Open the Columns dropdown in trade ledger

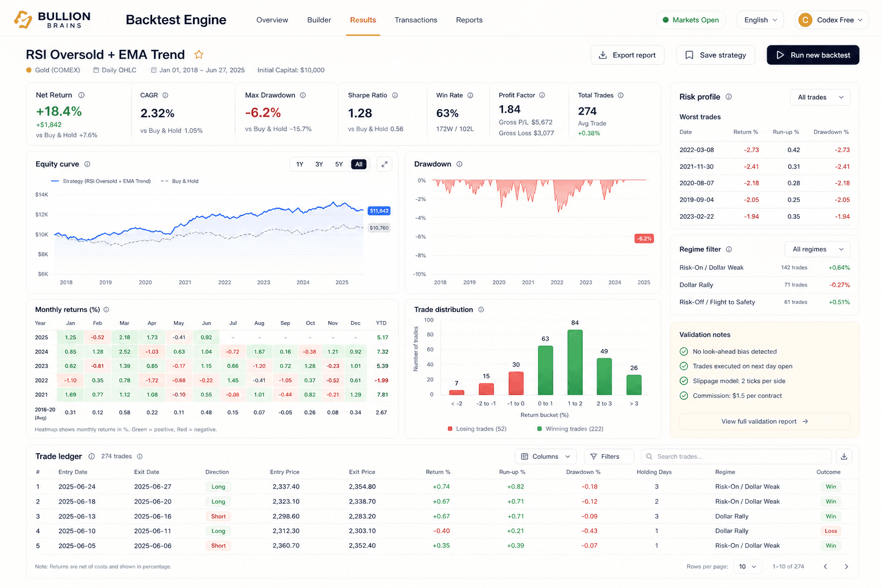[x=546, y=457]
